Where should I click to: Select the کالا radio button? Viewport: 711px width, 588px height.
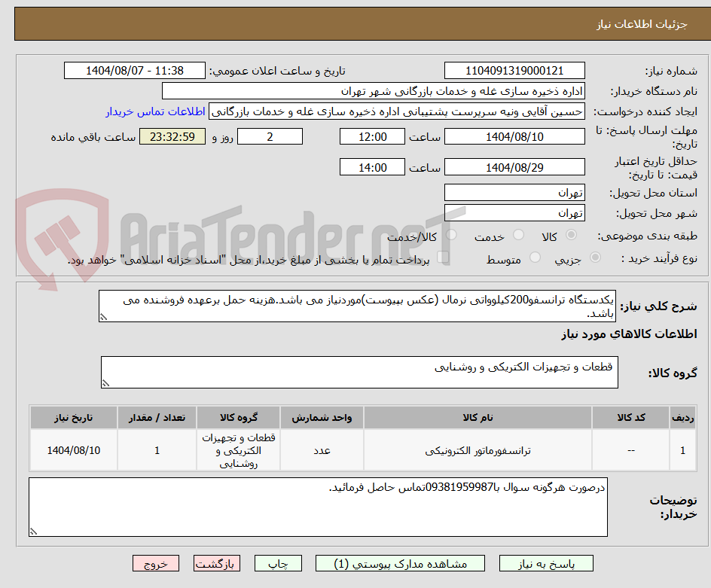pos(571,235)
